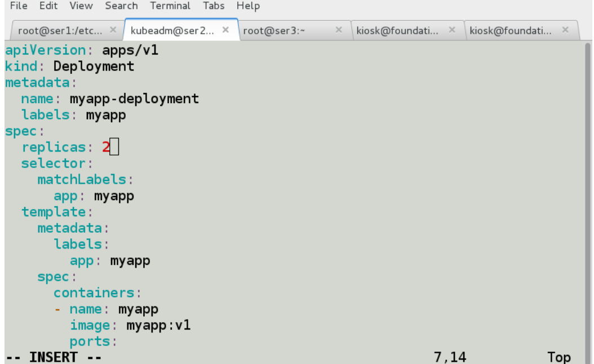Click the 'Top' scroll position indicator
Screen dimensions: 594x364
click(558, 357)
